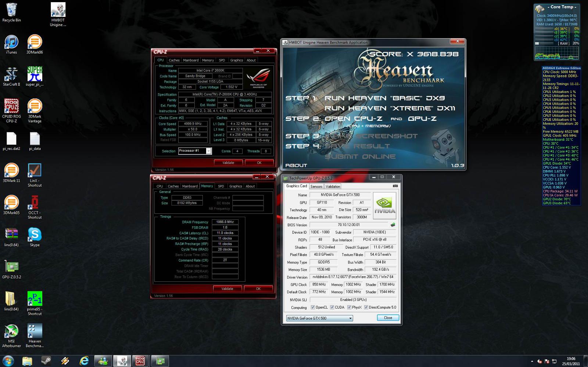The image size is (588, 367).
Task: Click Run Heaven "Basic" DX9
Action: tap(384, 98)
